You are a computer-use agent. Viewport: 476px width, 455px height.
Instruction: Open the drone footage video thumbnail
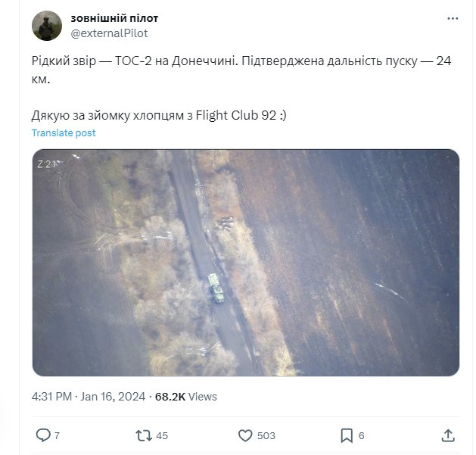coord(246,263)
